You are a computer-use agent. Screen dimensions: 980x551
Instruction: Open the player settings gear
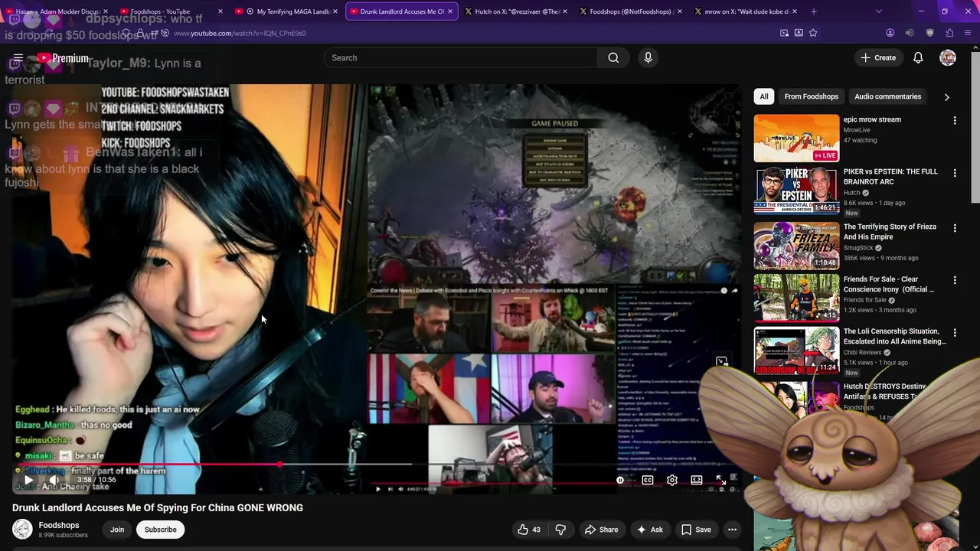(672, 480)
